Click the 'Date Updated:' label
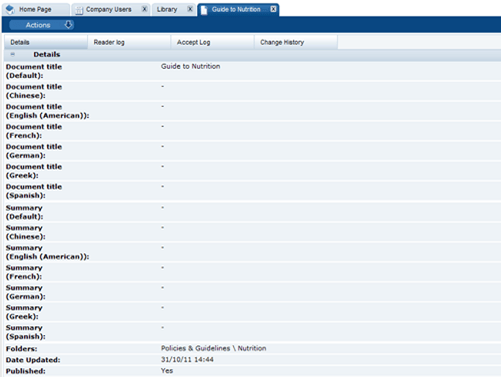 pyautogui.click(x=33, y=360)
